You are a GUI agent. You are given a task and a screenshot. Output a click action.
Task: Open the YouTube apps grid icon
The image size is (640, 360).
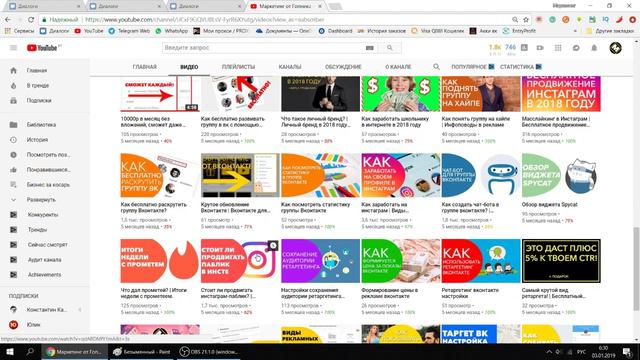coord(558,48)
